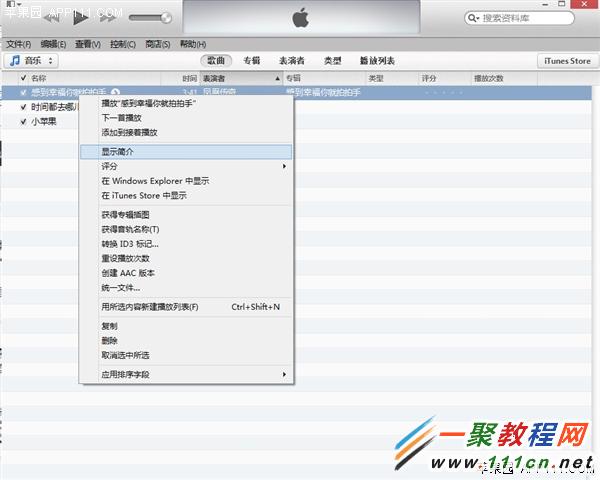Choose 转换 ID3 标记... from the menu
This screenshot has height=480, width=600.
tap(186, 244)
